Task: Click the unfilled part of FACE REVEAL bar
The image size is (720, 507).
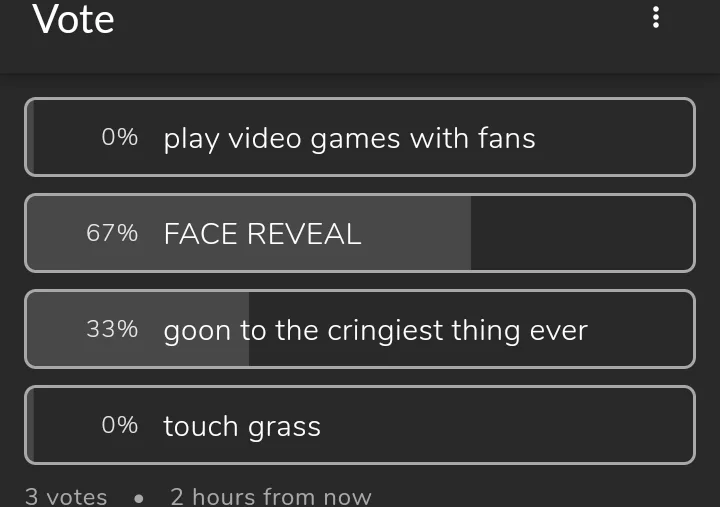Action: coord(580,234)
